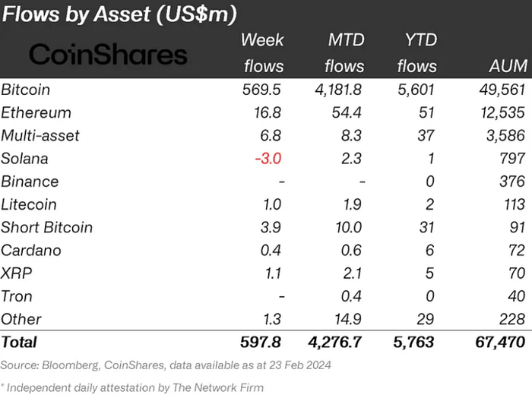Click the Flows by Asset title
This screenshot has width=532, height=398.
(119, 14)
